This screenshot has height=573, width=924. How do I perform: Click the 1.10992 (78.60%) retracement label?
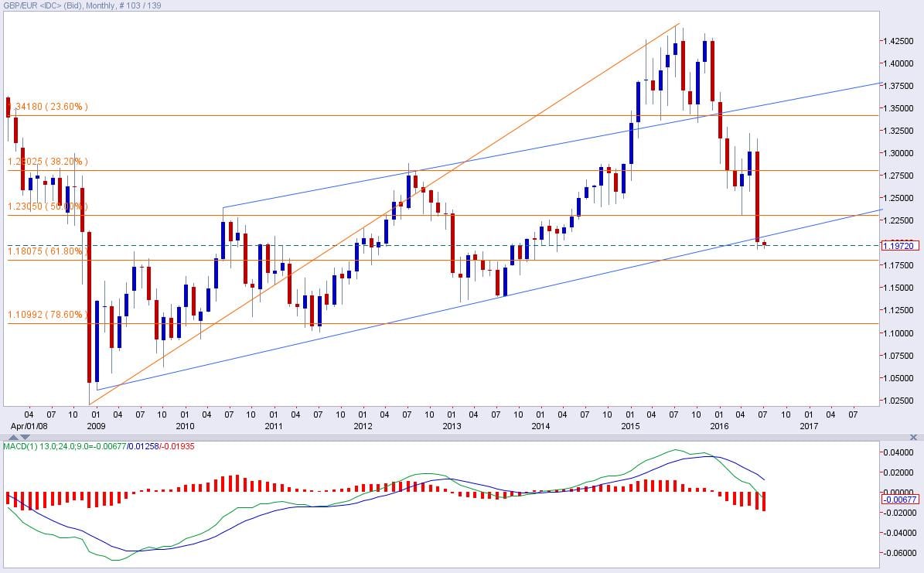pyautogui.click(x=48, y=315)
